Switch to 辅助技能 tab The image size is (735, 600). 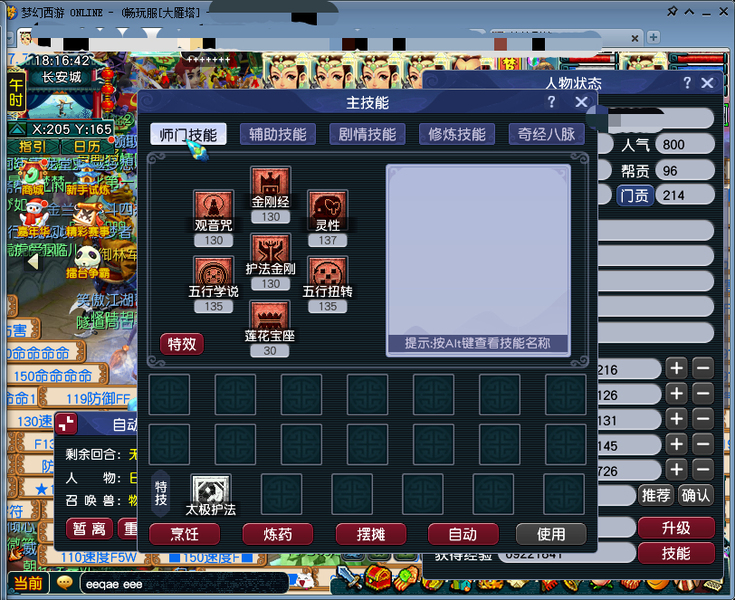(x=278, y=135)
